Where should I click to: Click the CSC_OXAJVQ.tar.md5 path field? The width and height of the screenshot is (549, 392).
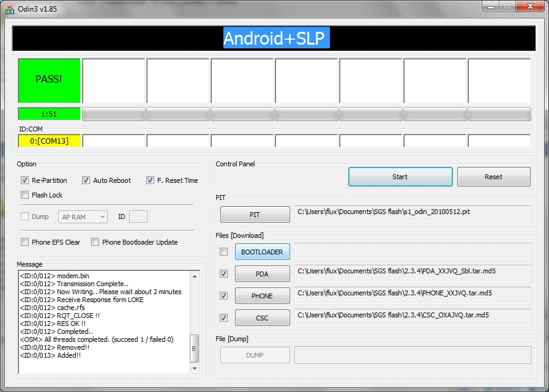(x=413, y=317)
